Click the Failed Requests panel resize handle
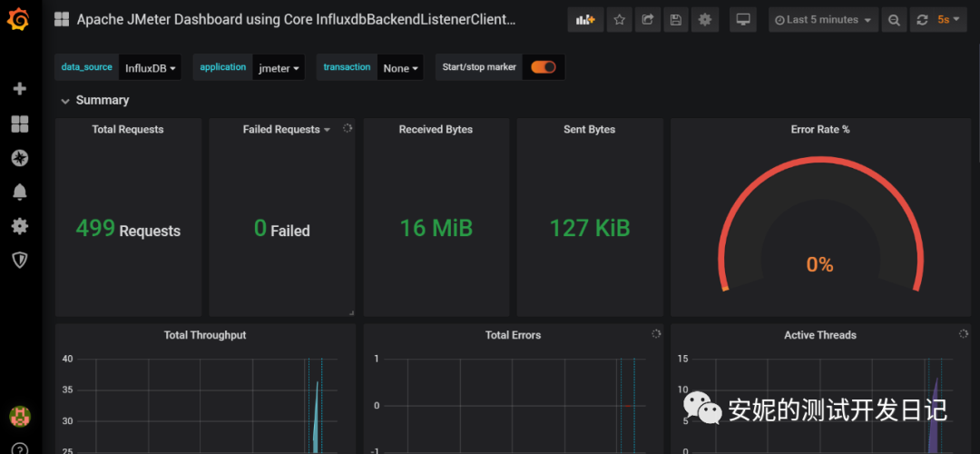The height and width of the screenshot is (454, 980). pyautogui.click(x=351, y=312)
